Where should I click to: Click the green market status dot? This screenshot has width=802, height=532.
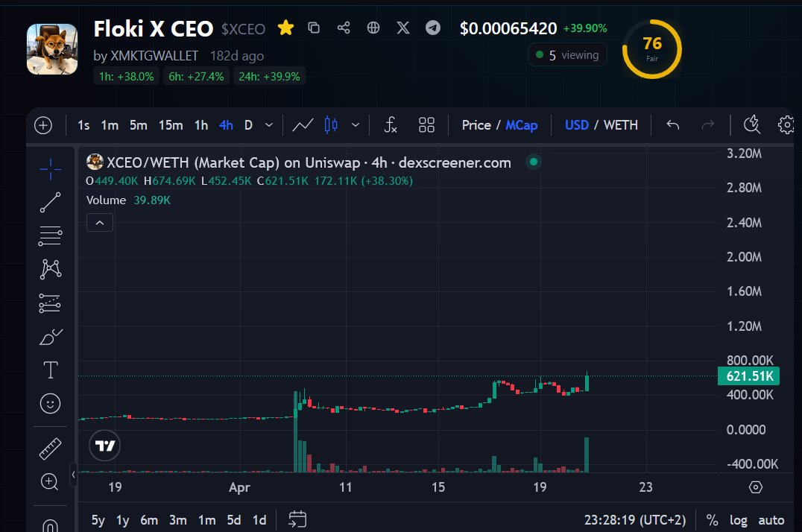point(534,162)
